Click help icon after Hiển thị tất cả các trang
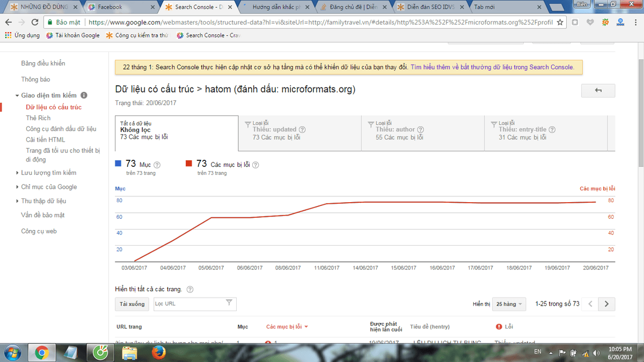644x362 pixels. click(x=190, y=290)
